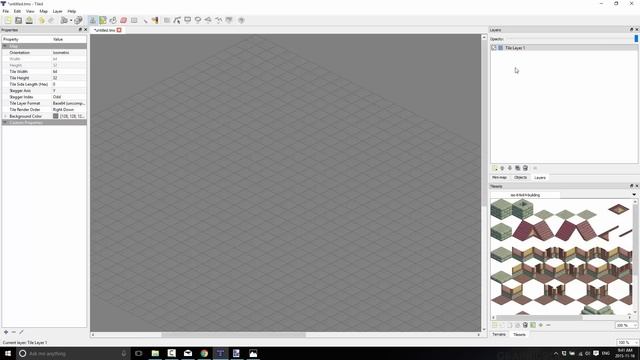Click the Remove layer trash icon
The width and height of the screenshot is (640, 360).
point(525,168)
